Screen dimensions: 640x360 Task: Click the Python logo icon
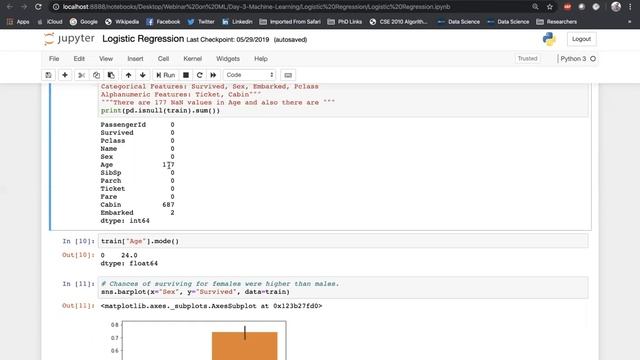pos(549,39)
